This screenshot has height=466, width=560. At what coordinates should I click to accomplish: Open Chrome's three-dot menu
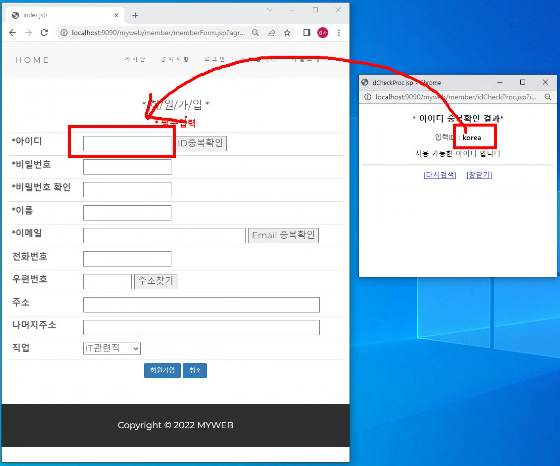(339, 33)
